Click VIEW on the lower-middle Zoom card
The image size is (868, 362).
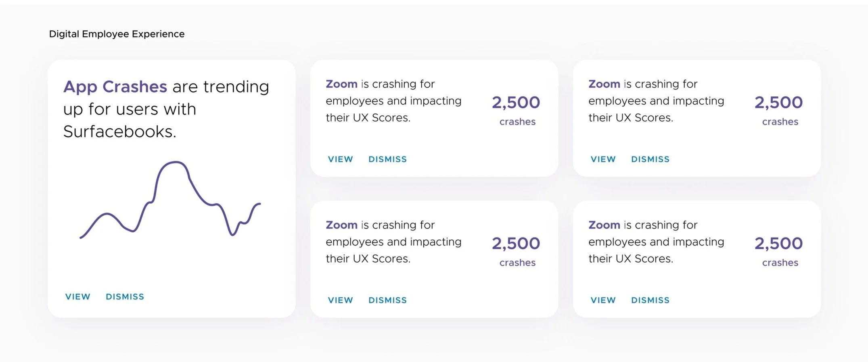(x=340, y=300)
